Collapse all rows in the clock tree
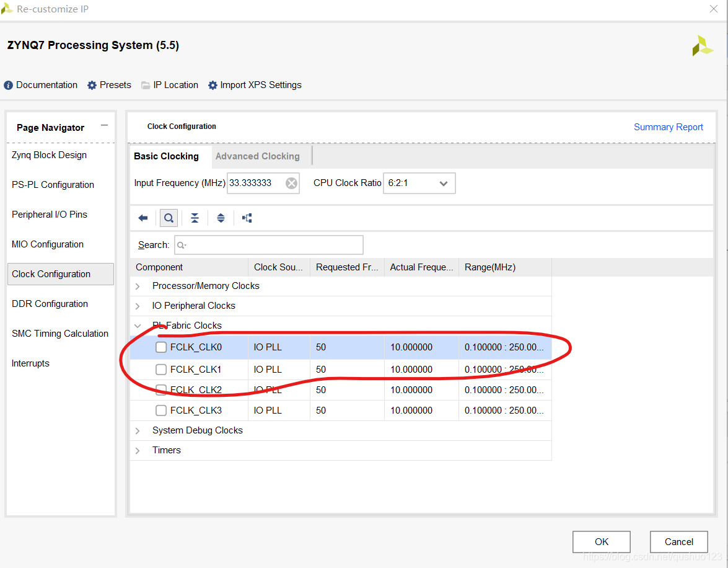Screen dimensions: 728x568 coord(195,218)
